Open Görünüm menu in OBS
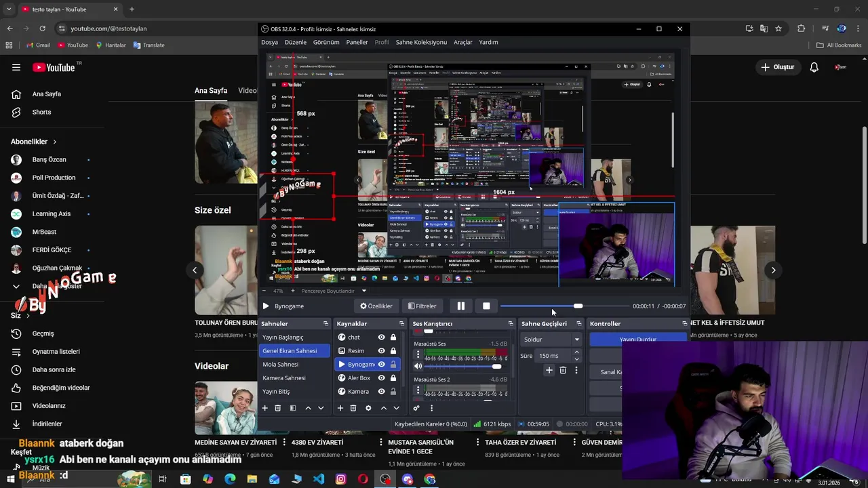Viewport: 868px width, 488px height. click(x=326, y=42)
